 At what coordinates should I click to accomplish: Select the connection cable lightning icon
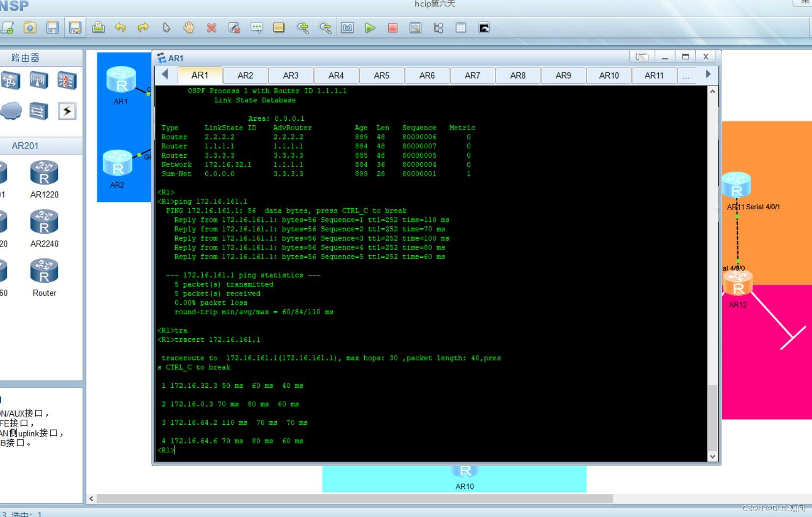click(67, 111)
